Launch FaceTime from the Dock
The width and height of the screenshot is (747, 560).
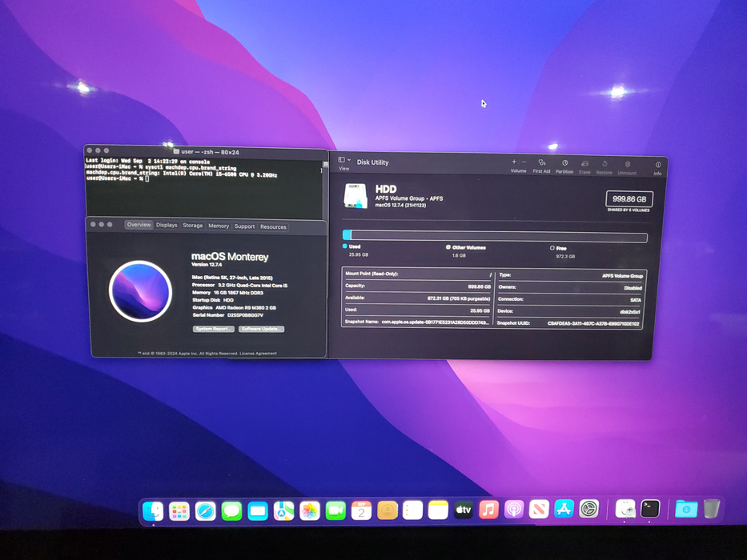[x=335, y=511]
